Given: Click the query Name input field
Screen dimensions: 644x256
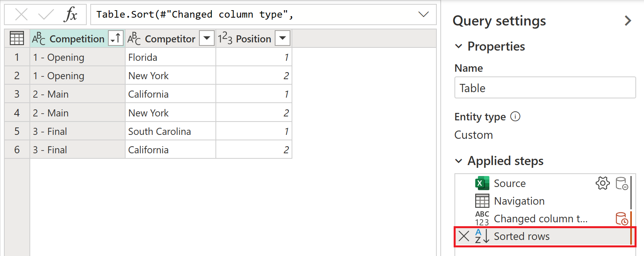Looking at the screenshot, I should pyautogui.click(x=545, y=88).
